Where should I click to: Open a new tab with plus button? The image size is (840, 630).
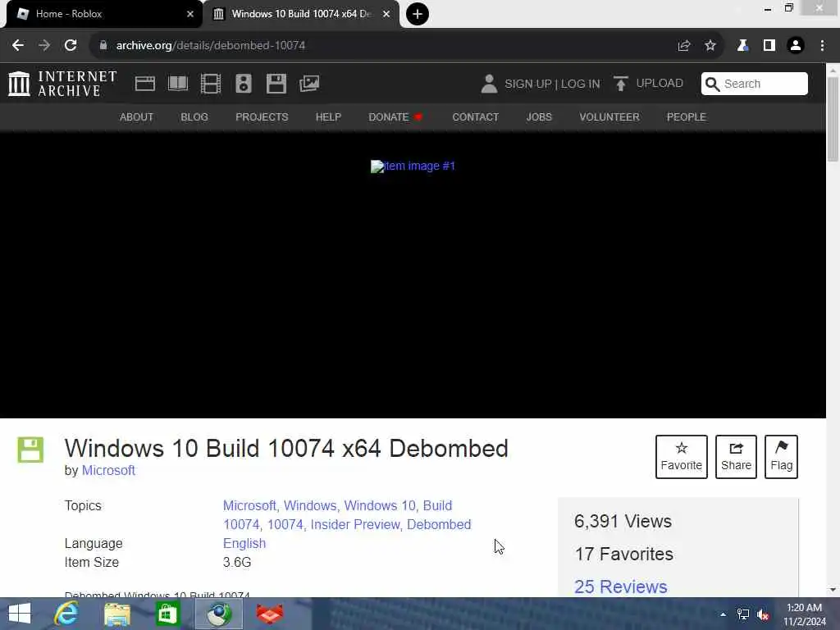(x=418, y=14)
